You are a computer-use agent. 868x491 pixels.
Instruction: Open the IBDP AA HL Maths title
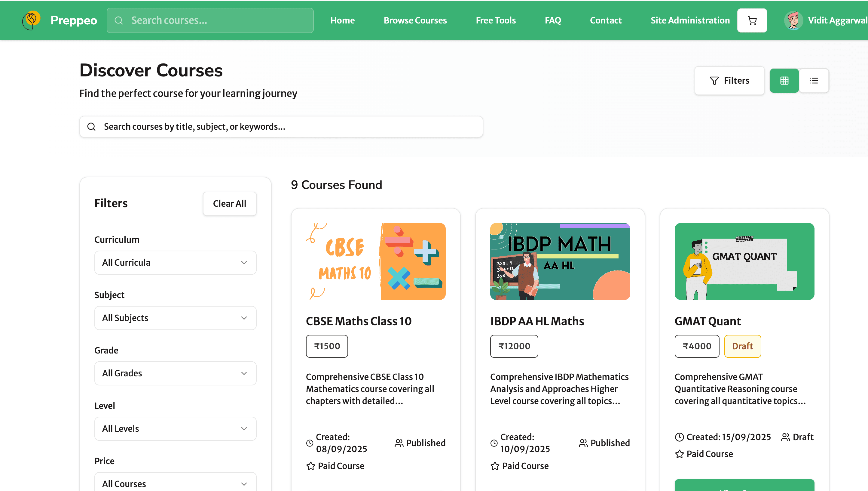pos(537,321)
